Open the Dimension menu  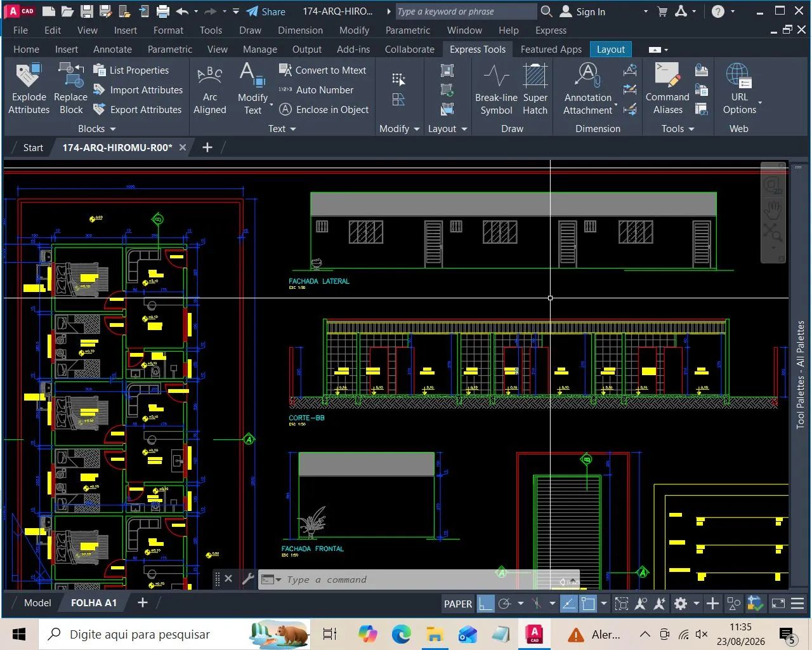300,30
